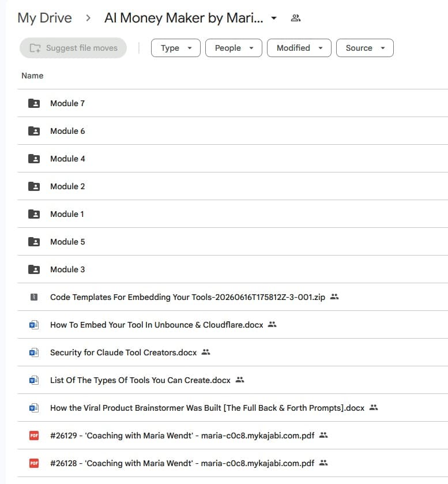
Task: Sort by the Name column header
Action: coord(32,76)
